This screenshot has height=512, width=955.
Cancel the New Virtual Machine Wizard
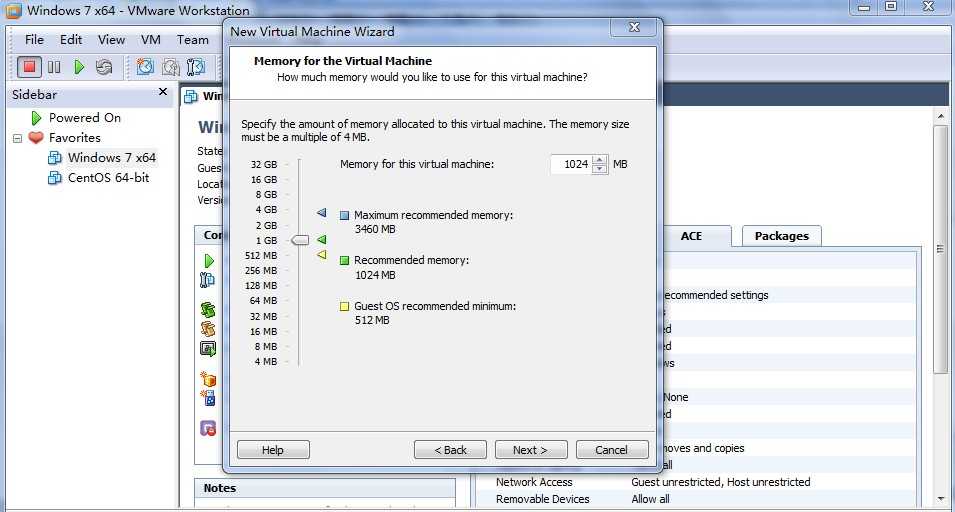tap(611, 450)
